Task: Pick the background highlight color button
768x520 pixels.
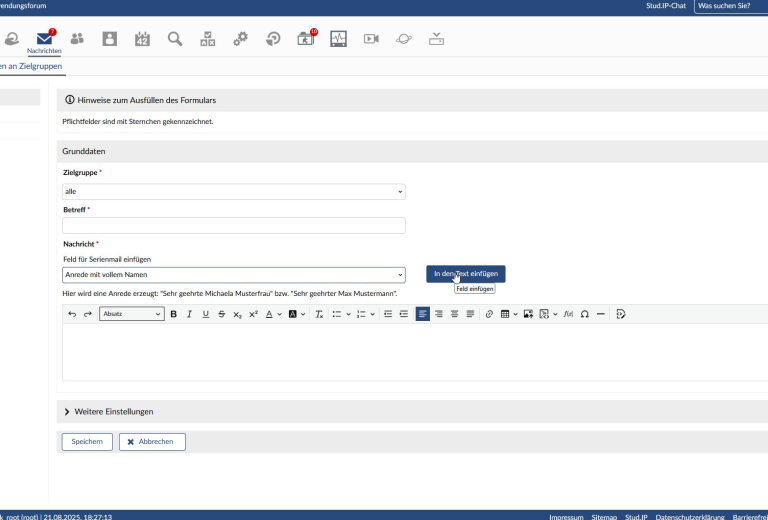Action: point(292,314)
